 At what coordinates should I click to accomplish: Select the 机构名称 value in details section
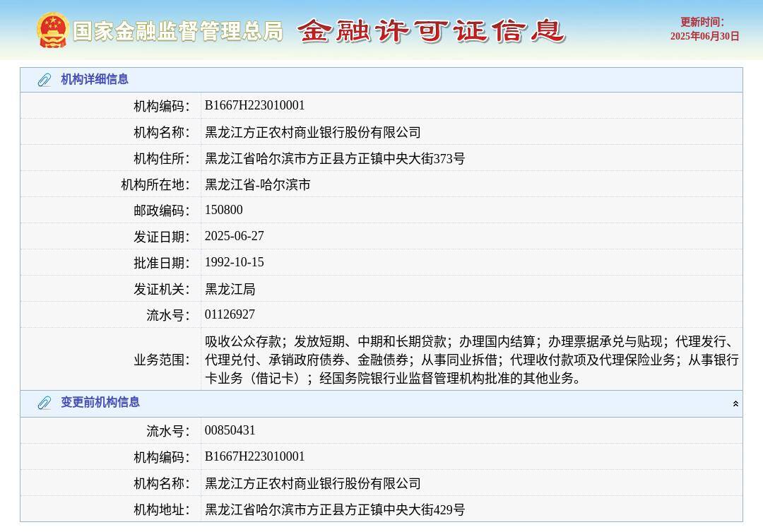312,132
